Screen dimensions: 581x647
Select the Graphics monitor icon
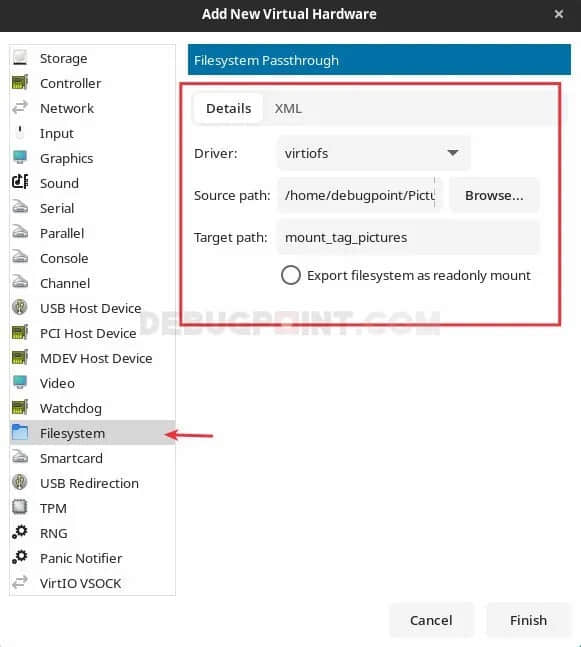[x=20, y=158]
